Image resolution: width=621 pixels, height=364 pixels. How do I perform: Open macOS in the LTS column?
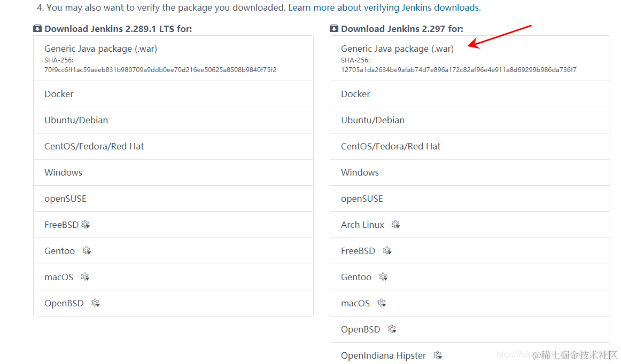[173, 277]
